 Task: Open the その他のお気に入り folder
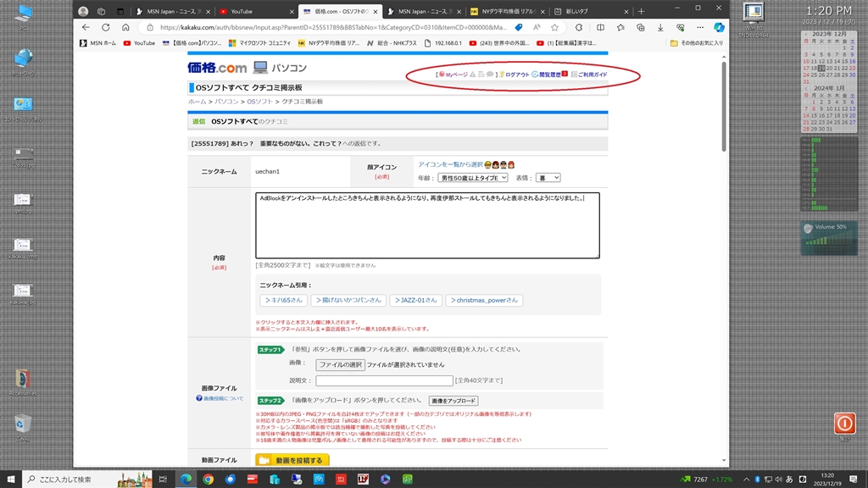697,42
